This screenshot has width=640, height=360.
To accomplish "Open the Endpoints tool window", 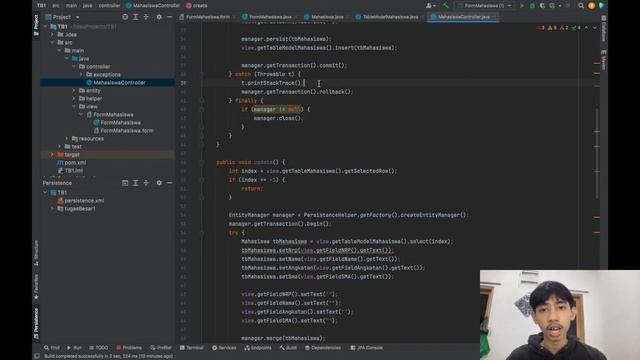I will pos(258,348).
